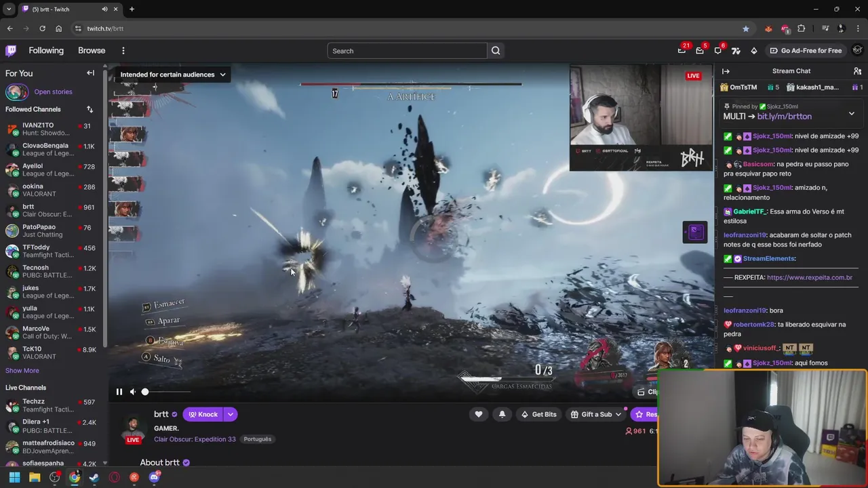
Task: Click the Português tag
Action: (258, 439)
